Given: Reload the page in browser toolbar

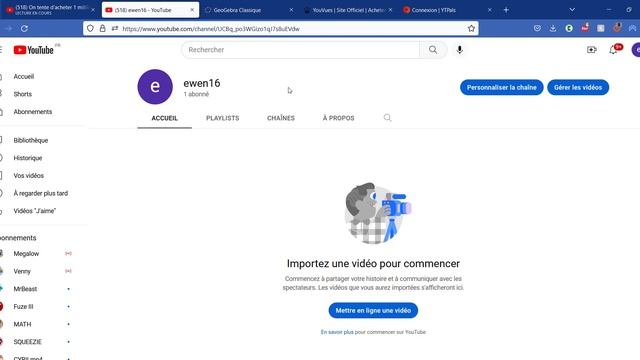Looking at the screenshot, I should 24,29.
